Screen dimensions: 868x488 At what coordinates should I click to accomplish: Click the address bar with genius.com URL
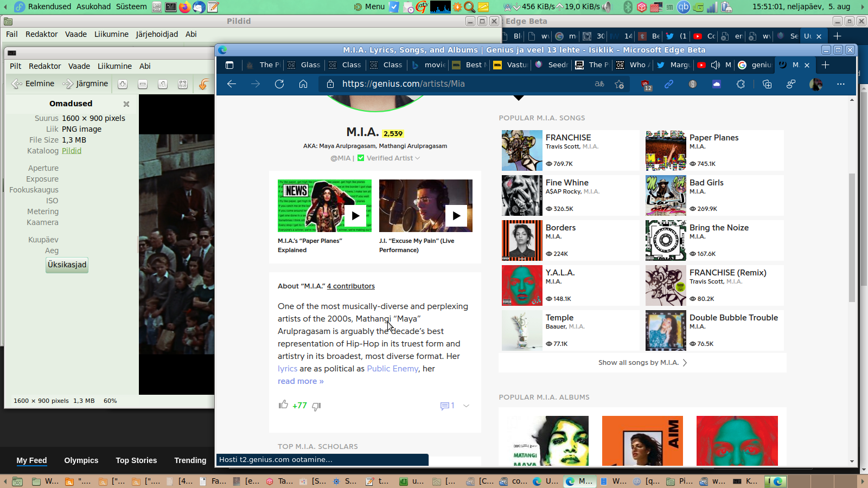[456, 84]
